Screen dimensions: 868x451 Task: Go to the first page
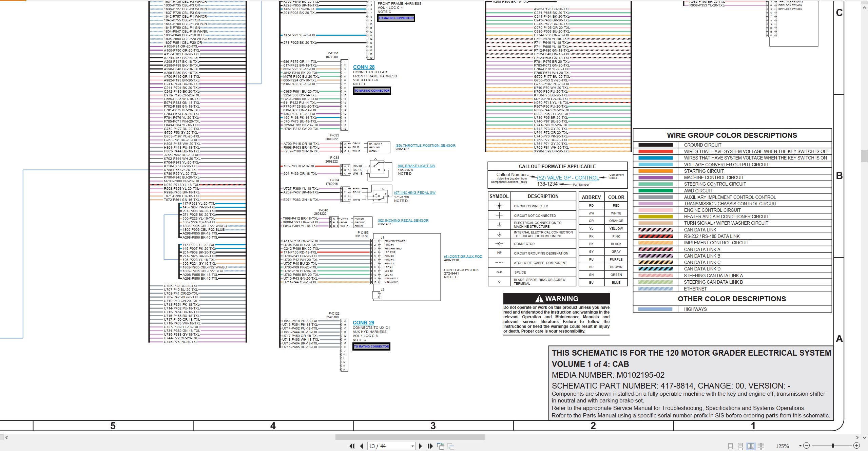click(352, 446)
